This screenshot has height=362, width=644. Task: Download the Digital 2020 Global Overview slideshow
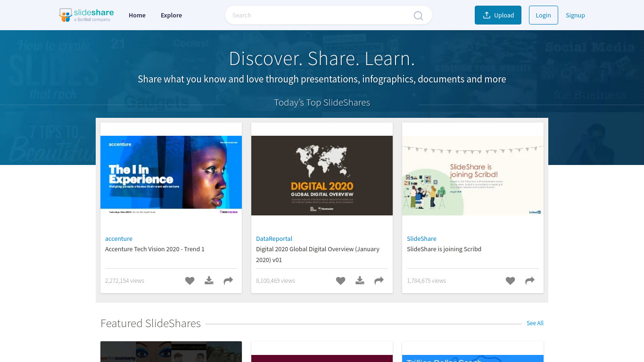click(x=360, y=280)
